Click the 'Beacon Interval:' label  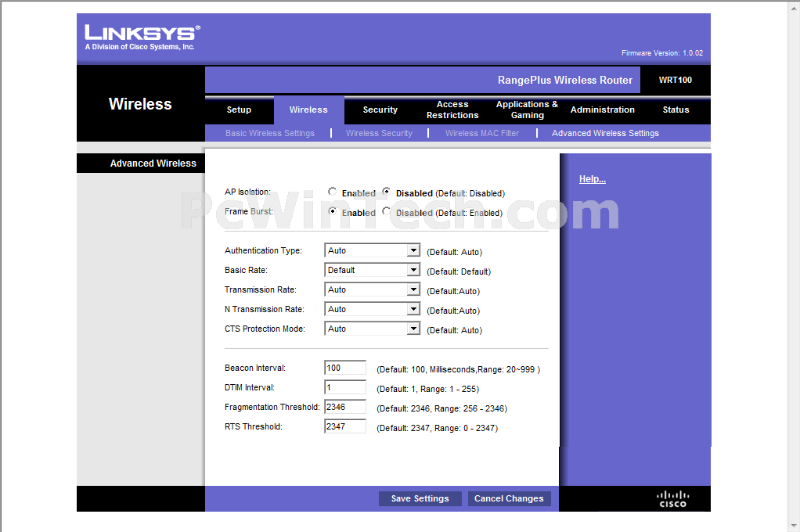[x=255, y=368]
